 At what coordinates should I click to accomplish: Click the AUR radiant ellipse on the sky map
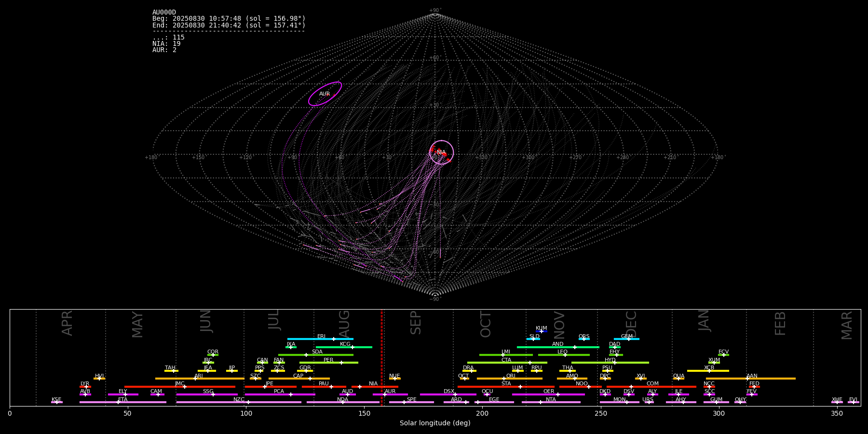[325, 94]
